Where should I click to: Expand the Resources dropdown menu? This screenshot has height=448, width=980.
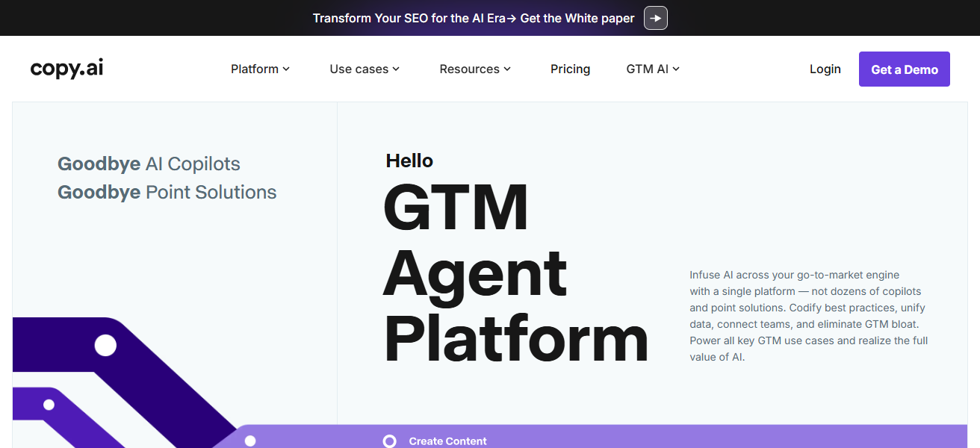(475, 69)
